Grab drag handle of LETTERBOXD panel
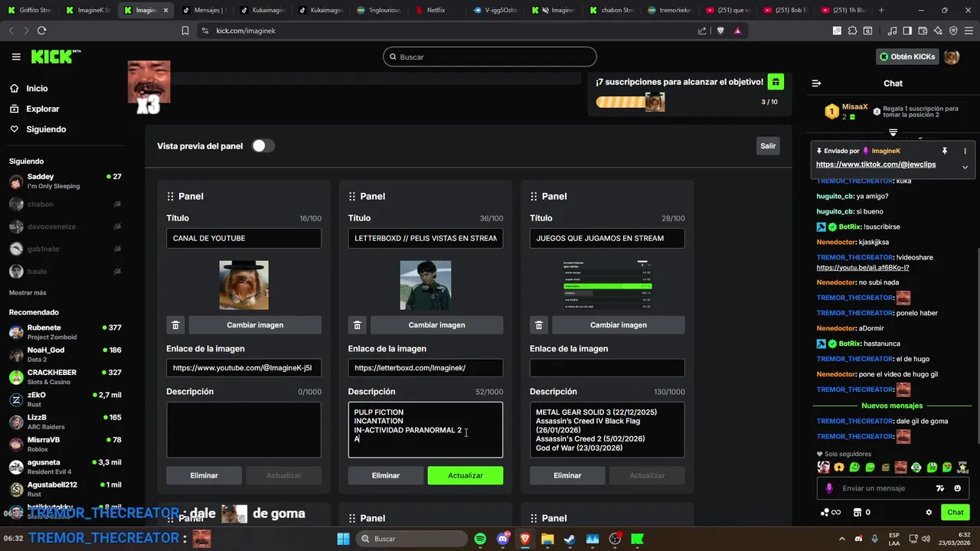Image resolution: width=980 pixels, height=551 pixels. pos(352,197)
